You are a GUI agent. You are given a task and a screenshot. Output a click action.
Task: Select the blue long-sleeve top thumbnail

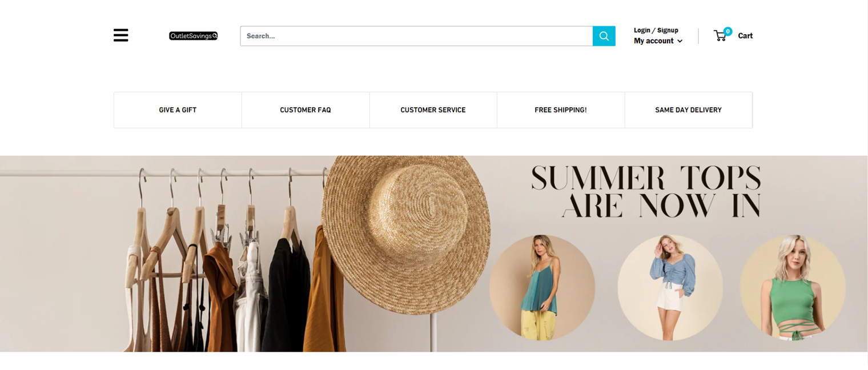670,287
